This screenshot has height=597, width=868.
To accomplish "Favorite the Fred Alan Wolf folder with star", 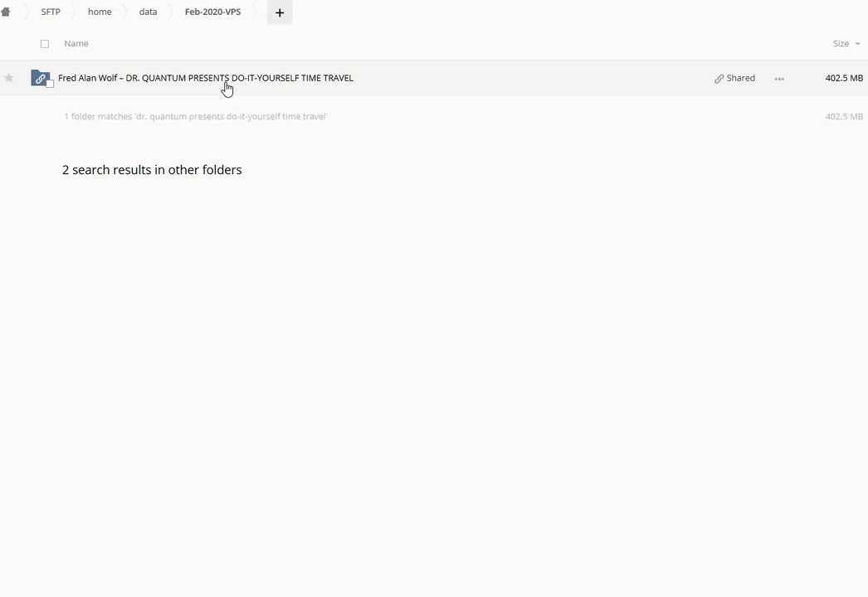I will tap(9, 78).
